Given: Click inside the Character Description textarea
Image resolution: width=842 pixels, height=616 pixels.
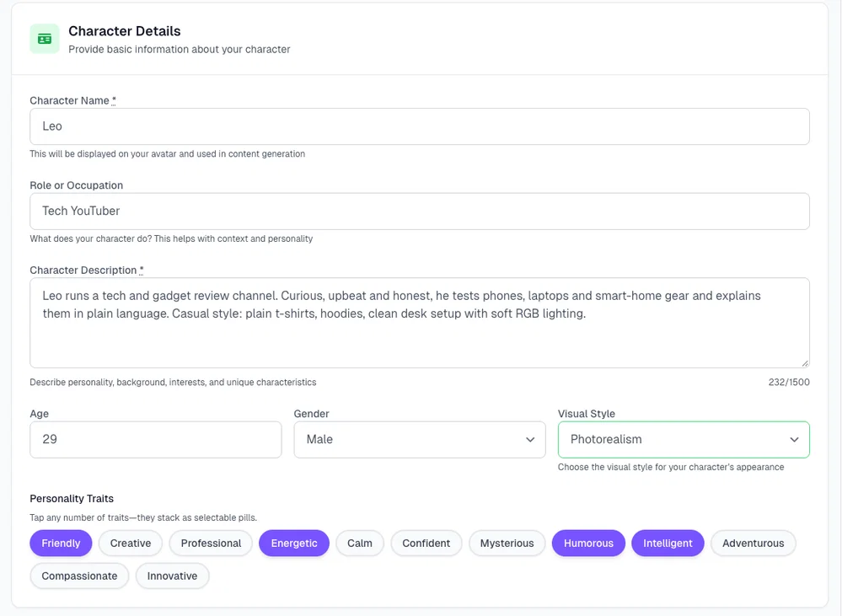Looking at the screenshot, I should pyautogui.click(x=420, y=323).
